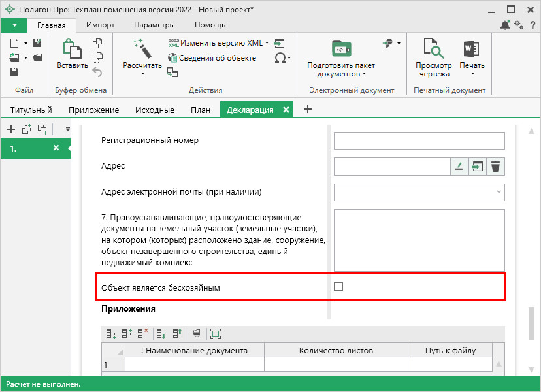Click the notifications bell icon
The image size is (541, 392).
(505, 25)
